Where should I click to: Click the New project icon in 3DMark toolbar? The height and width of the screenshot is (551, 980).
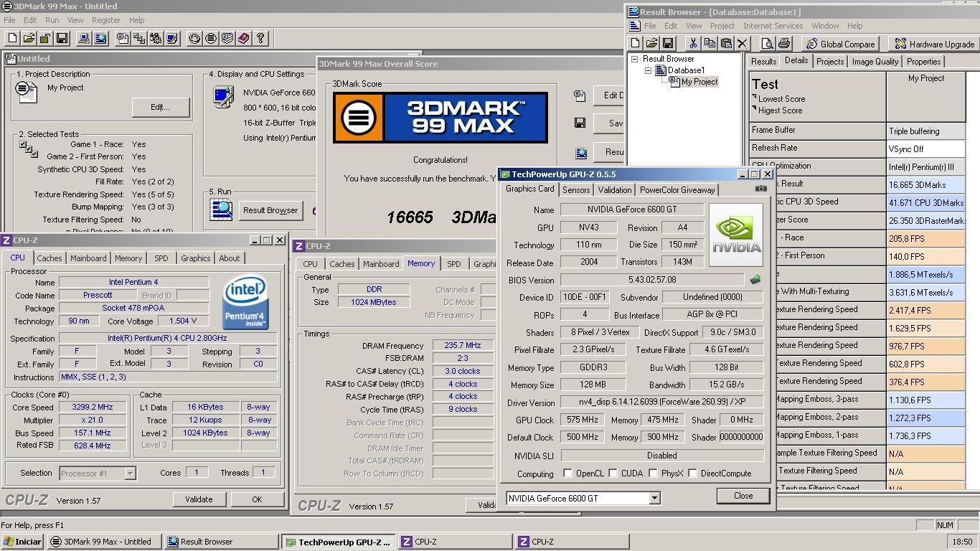[x=13, y=38]
